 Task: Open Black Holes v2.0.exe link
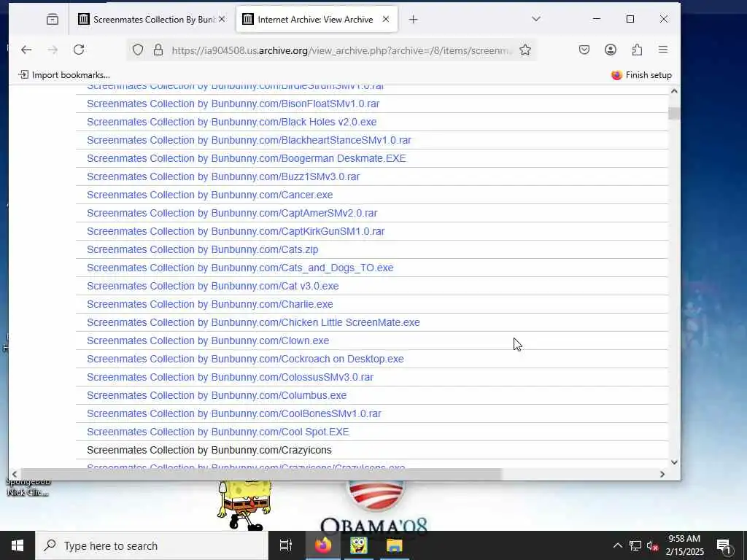pyautogui.click(x=231, y=122)
